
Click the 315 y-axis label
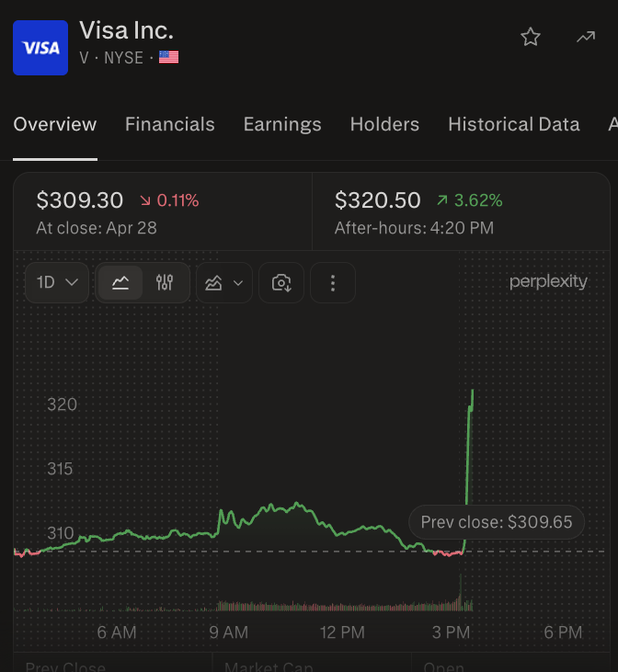[60, 469]
